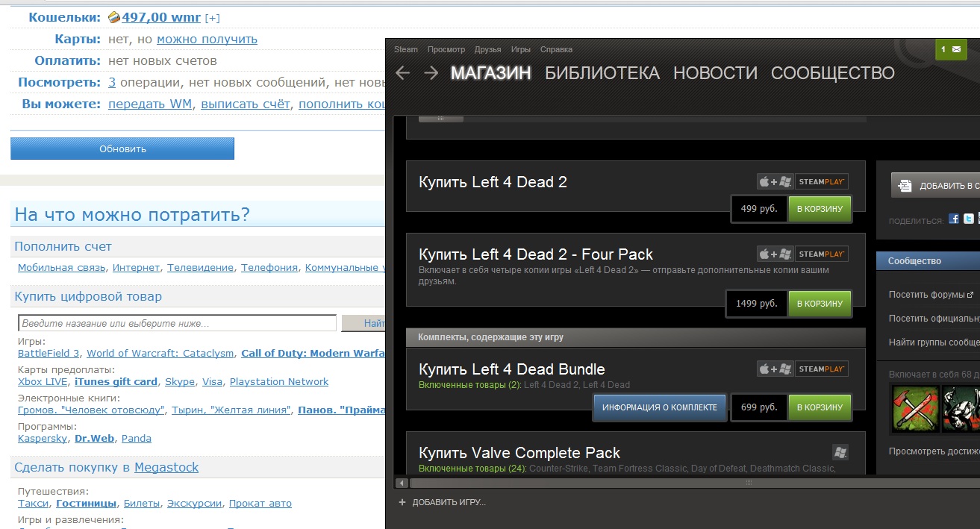Open Playstation Network link

(279, 381)
